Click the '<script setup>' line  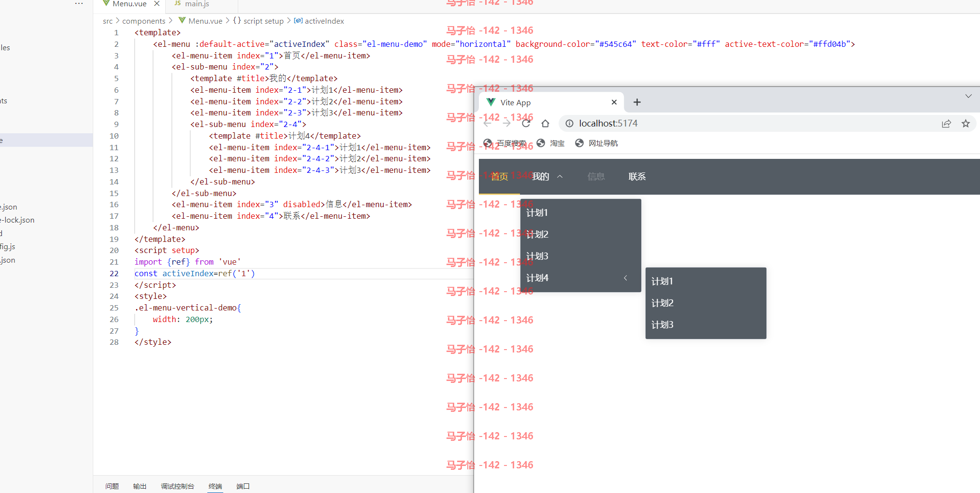(167, 251)
